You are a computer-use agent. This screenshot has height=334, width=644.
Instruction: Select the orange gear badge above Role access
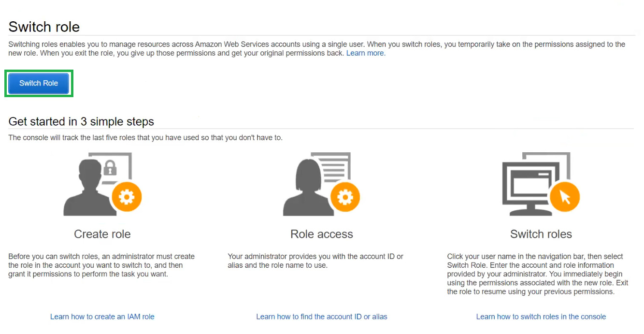tap(345, 197)
